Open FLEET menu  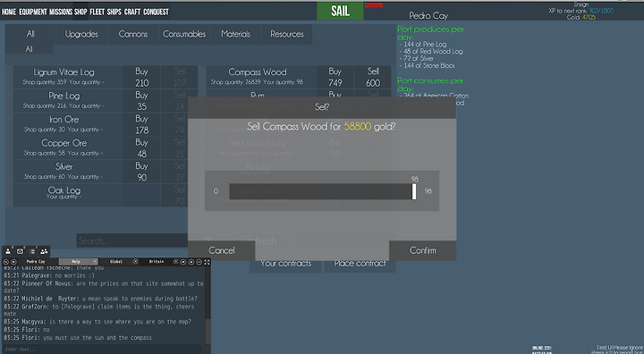(97, 12)
